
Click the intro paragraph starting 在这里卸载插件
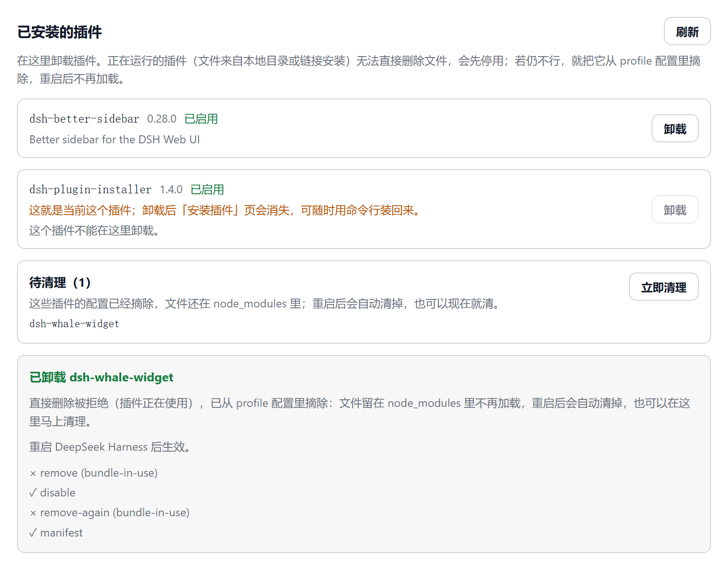coord(359,70)
